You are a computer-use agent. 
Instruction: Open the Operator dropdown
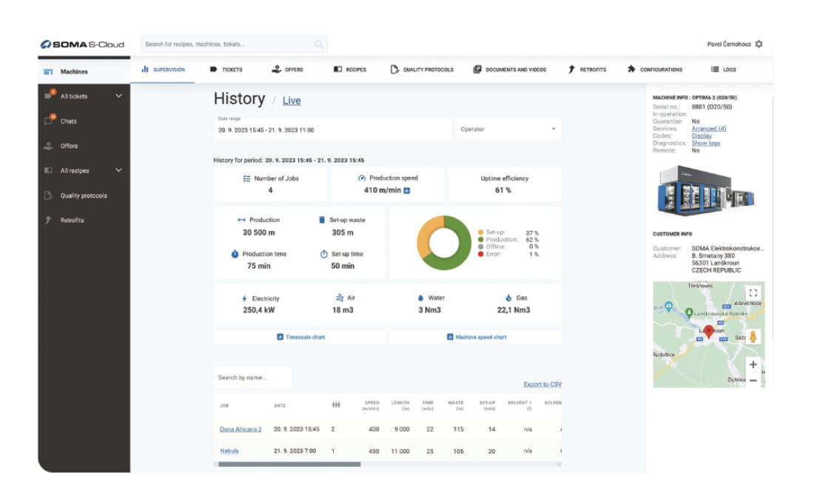click(508, 130)
